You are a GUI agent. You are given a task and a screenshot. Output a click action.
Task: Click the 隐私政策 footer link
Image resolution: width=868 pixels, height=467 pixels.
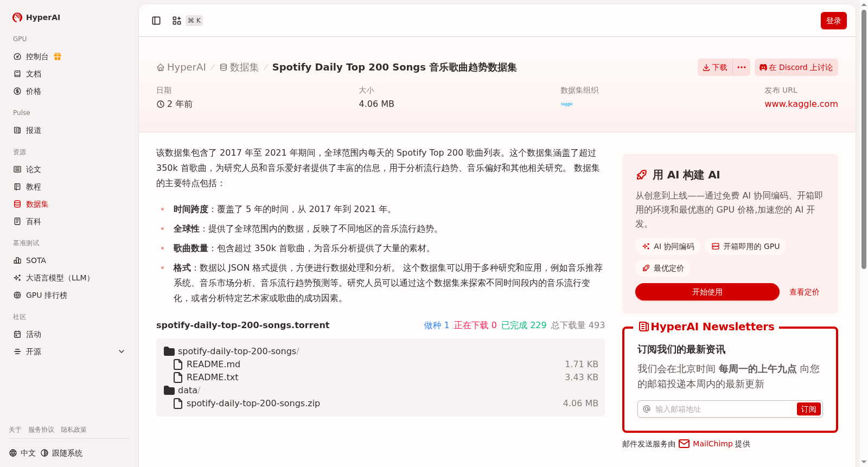pyautogui.click(x=74, y=430)
